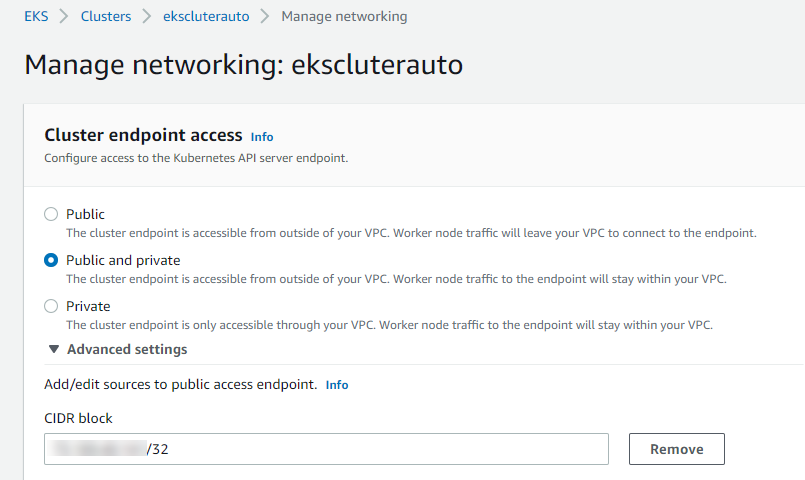Click the chevron right after EKS breadcrumb
The image size is (805, 480).
[x=65, y=16]
